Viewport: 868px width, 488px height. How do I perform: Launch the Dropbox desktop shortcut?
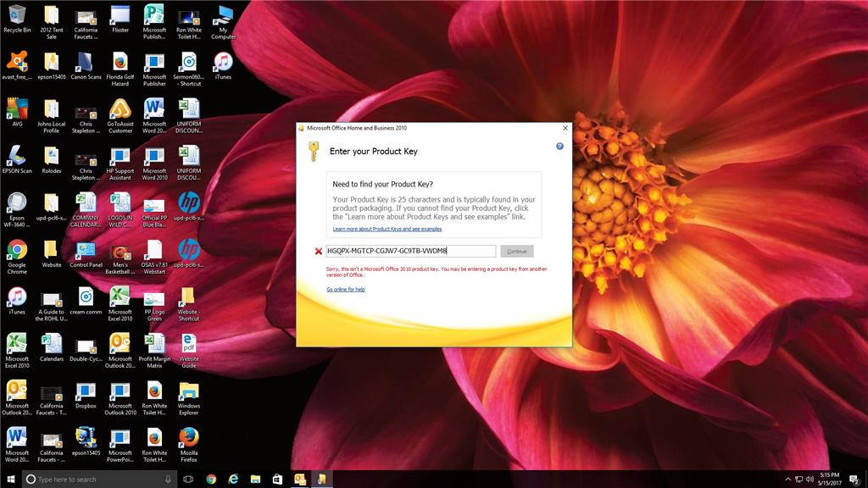86,395
